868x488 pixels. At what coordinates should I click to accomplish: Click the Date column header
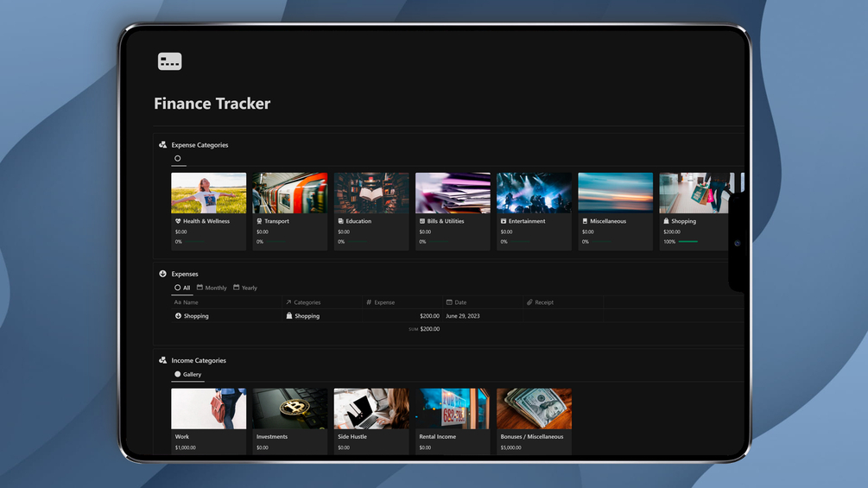(482, 302)
